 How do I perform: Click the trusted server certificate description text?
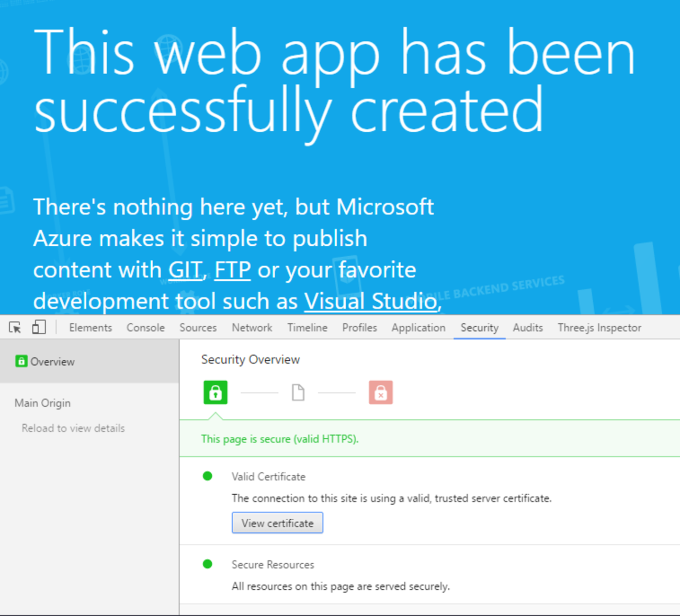(392, 498)
